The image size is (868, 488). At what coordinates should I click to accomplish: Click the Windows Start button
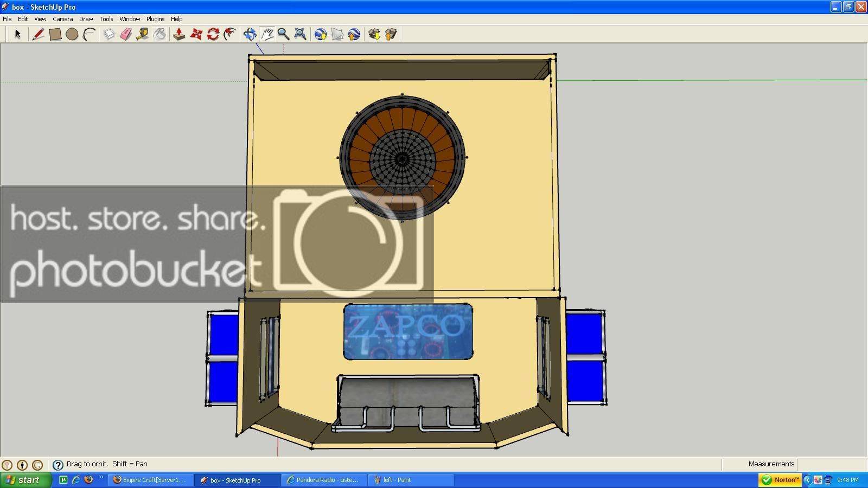click(x=25, y=480)
